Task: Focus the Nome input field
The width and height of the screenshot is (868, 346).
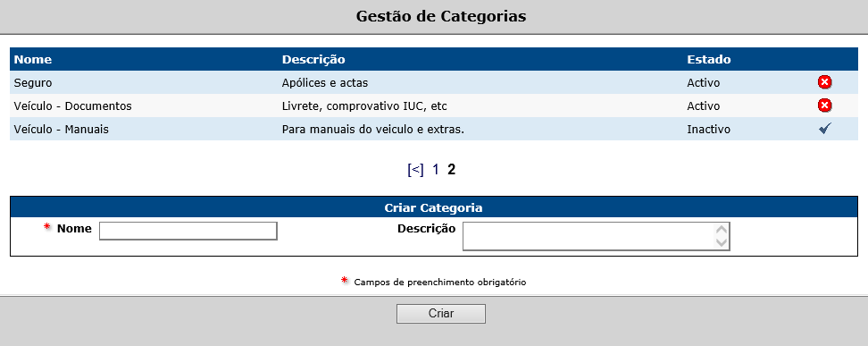Action: coord(188,231)
